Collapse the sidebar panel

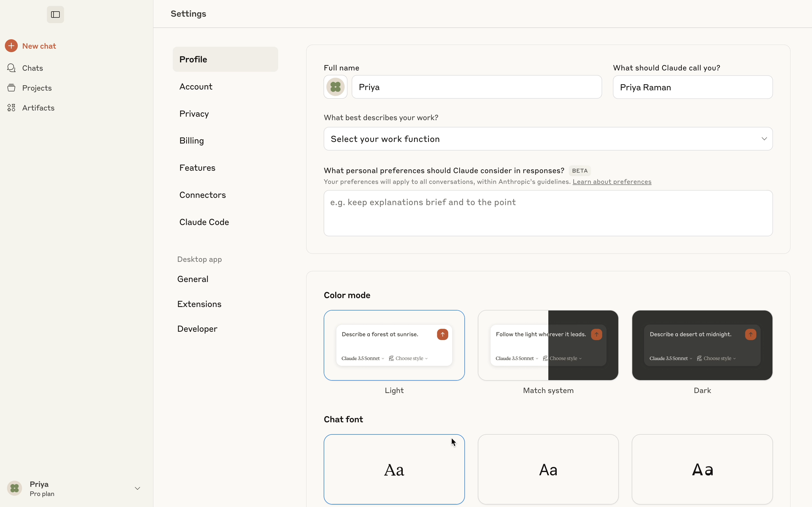pyautogui.click(x=55, y=15)
